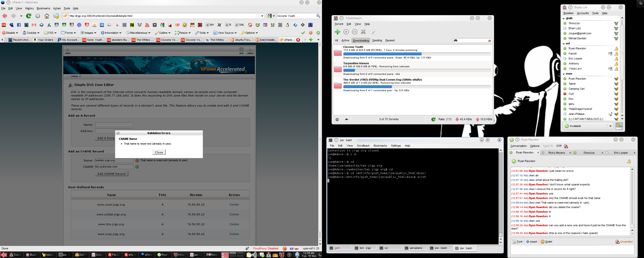Open the Disable dropdown in Web Developer toolbar
Screen dimensions: 644x258
click(10, 33)
